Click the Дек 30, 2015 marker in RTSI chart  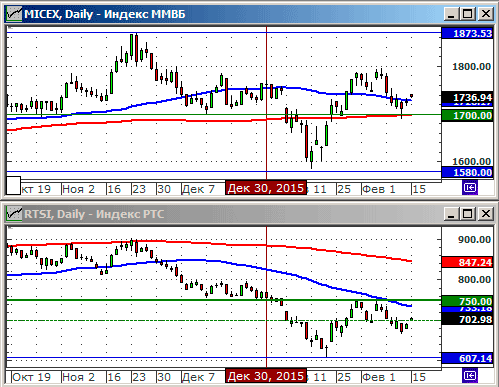point(266,376)
